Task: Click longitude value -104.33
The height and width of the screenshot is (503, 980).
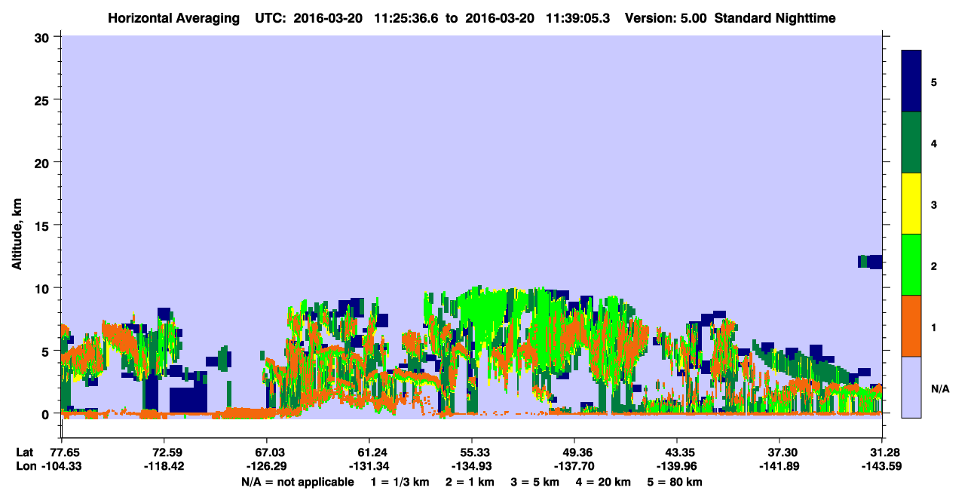Action: click(x=62, y=466)
